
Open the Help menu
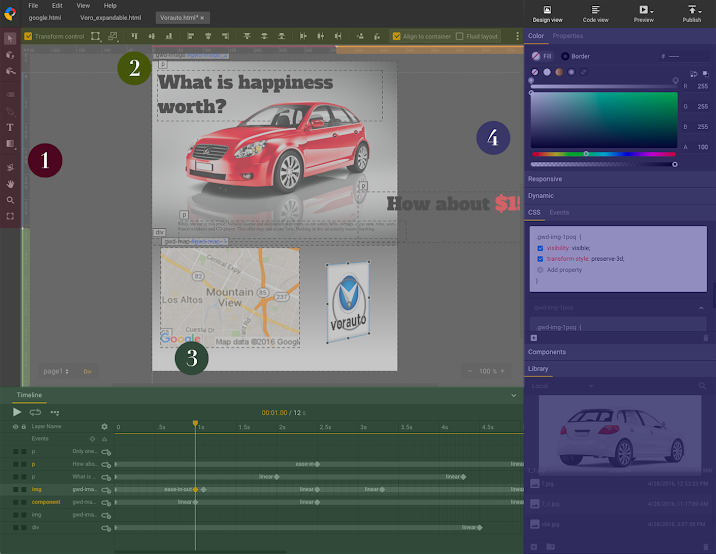tap(110, 5)
